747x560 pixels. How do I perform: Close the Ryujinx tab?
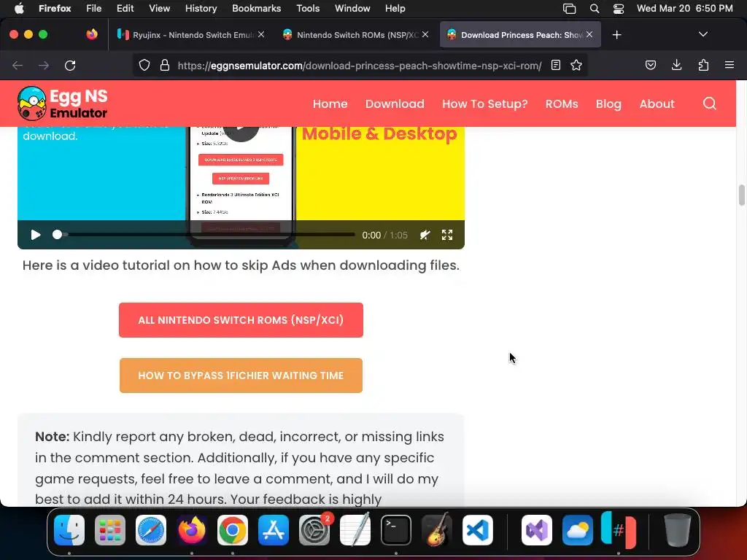click(x=261, y=34)
